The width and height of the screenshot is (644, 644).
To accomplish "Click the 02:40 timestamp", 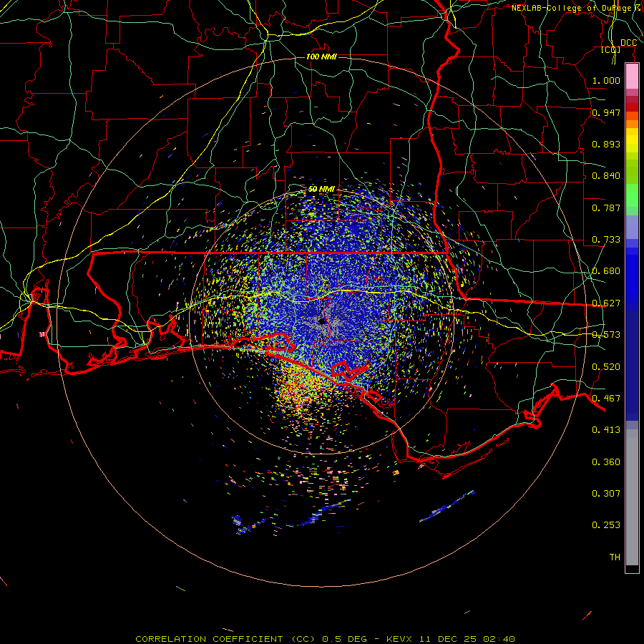I will pos(499,639).
